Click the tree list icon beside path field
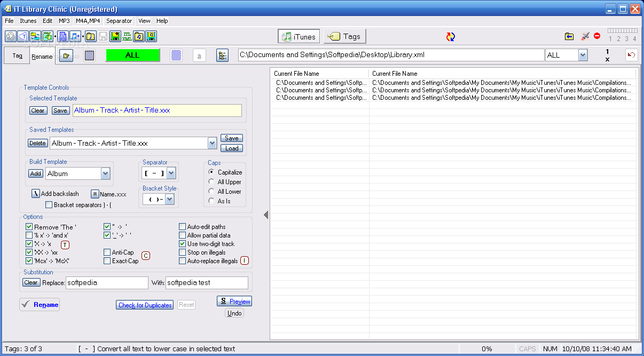Image resolution: width=644 pixels, height=356 pixels. point(223,56)
